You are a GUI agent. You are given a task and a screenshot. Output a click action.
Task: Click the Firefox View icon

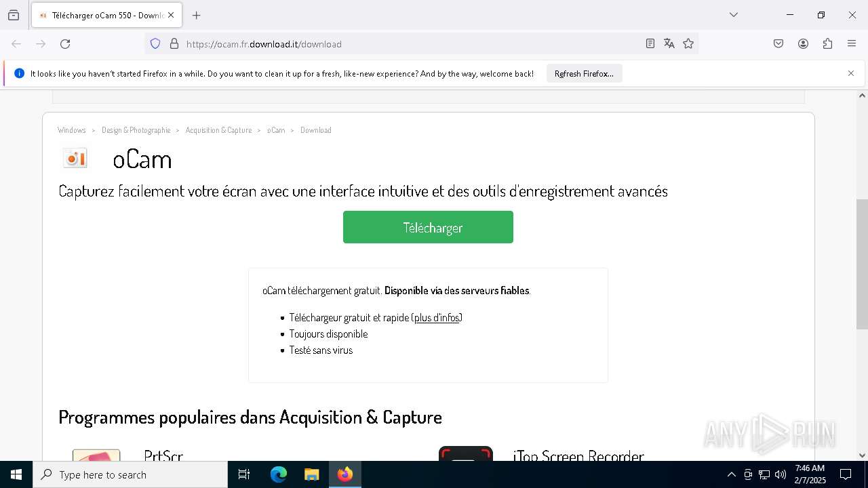(14, 15)
